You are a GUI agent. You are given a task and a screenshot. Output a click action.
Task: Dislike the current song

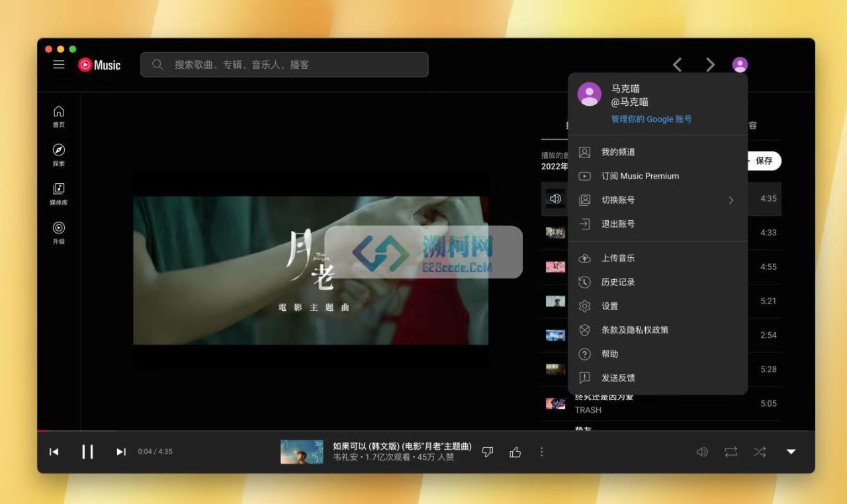(488, 452)
